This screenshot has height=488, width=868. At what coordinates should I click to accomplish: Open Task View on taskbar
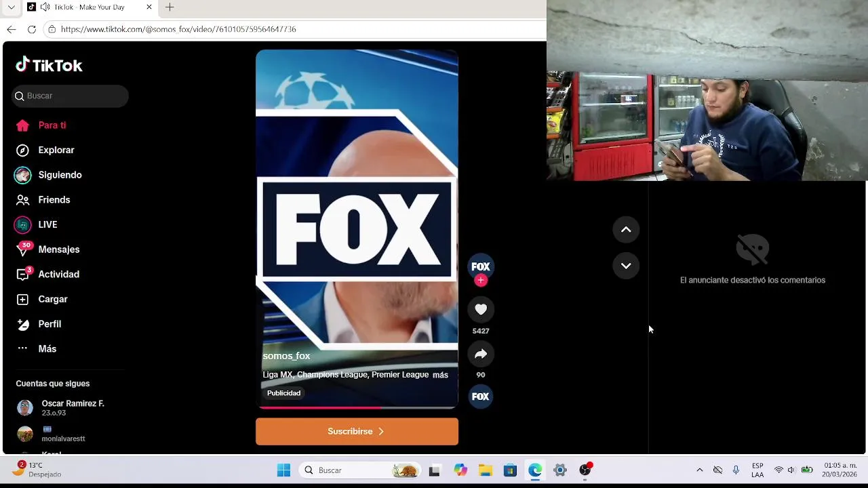(x=435, y=470)
